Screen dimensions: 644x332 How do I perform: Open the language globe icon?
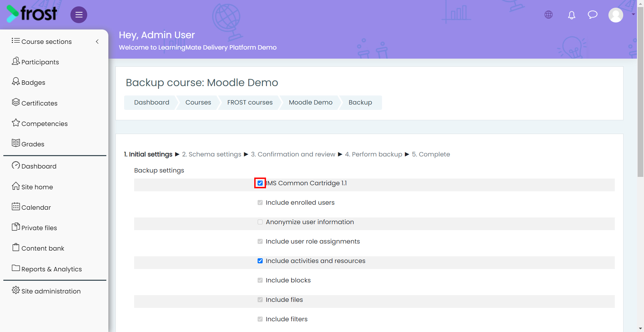click(x=549, y=15)
